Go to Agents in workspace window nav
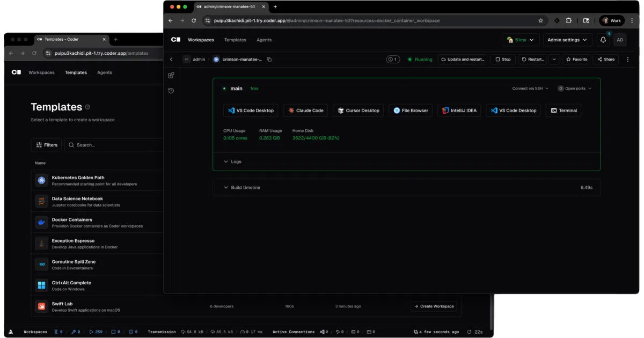 click(x=264, y=40)
